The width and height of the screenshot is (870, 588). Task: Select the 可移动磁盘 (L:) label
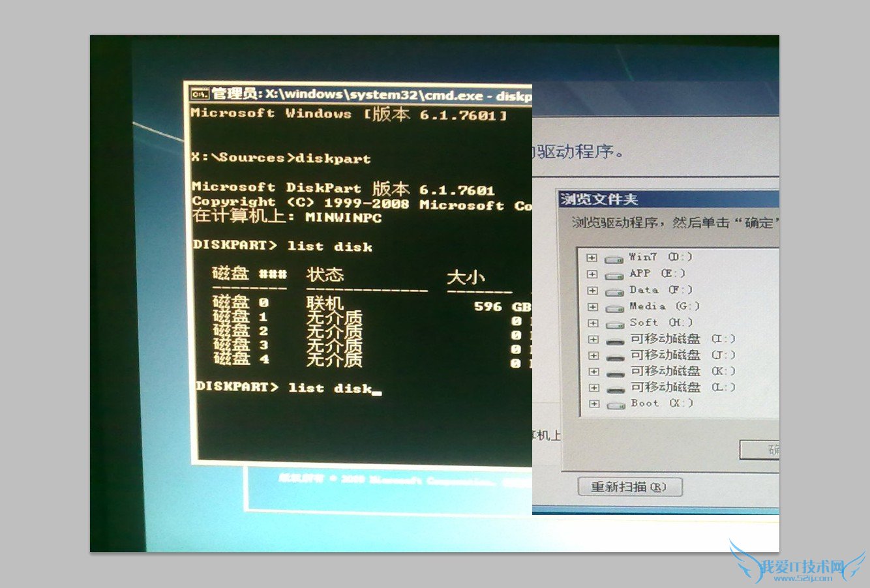[x=683, y=387]
